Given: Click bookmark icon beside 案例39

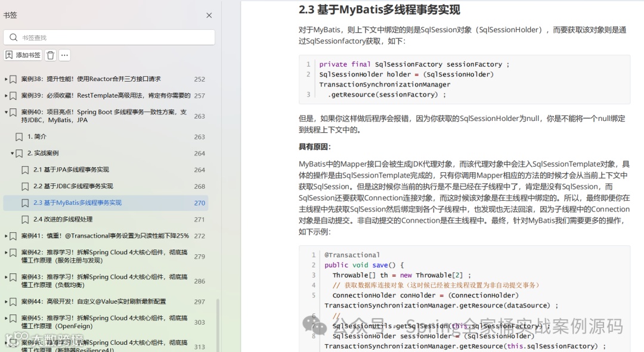Looking at the screenshot, I should (13, 95).
